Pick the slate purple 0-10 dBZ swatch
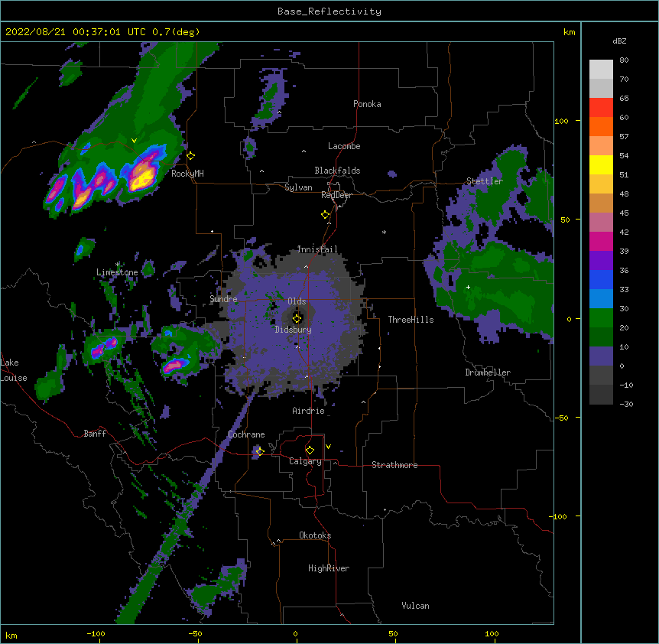This screenshot has width=659, height=644. [601, 356]
